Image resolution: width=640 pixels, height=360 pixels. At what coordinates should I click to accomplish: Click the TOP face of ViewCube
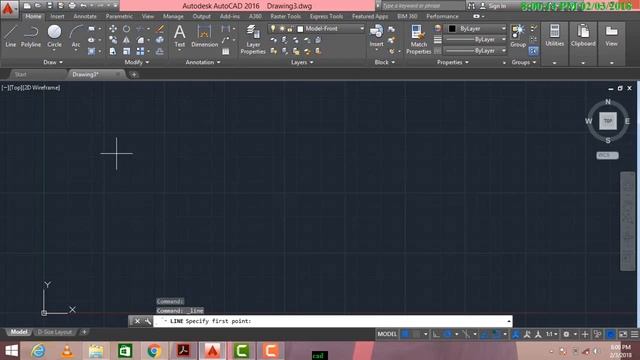pos(608,121)
